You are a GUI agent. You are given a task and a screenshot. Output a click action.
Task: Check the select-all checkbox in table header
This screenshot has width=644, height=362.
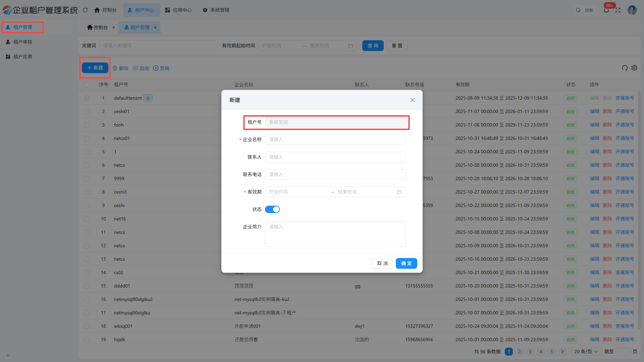[87, 85]
